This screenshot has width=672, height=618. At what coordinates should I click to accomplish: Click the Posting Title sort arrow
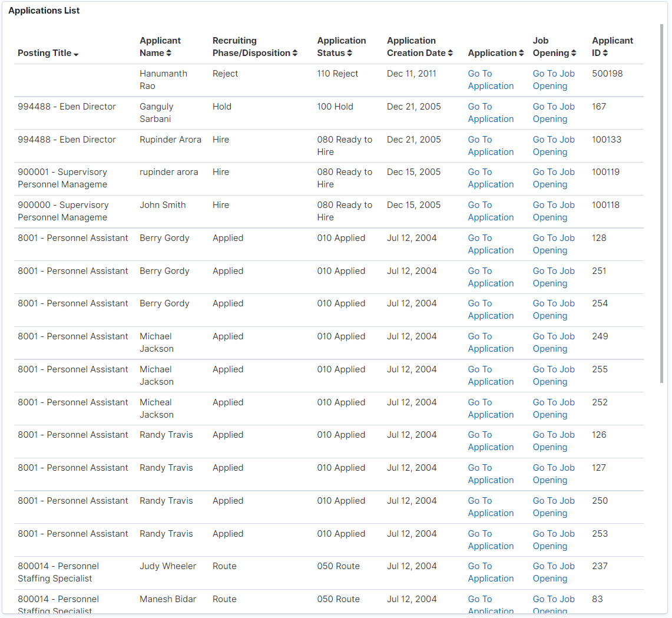pos(76,53)
